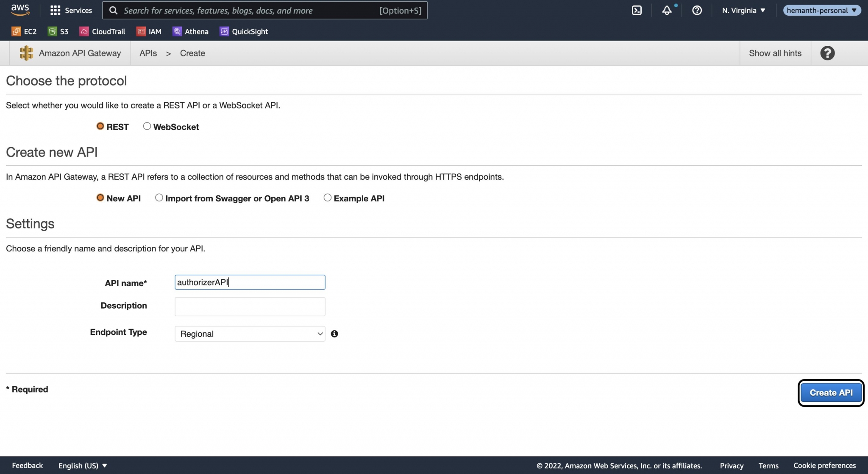
Task: Open the N. Virginia region selector
Action: click(x=743, y=10)
